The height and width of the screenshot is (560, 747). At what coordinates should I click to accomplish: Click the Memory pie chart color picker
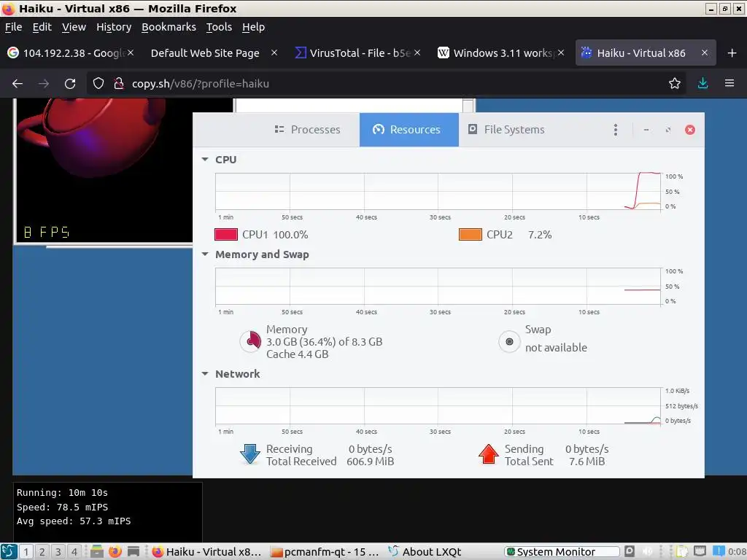tap(251, 341)
